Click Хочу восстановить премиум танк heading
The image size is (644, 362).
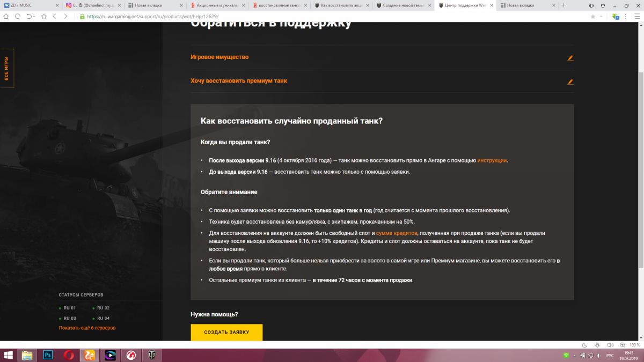(239, 81)
